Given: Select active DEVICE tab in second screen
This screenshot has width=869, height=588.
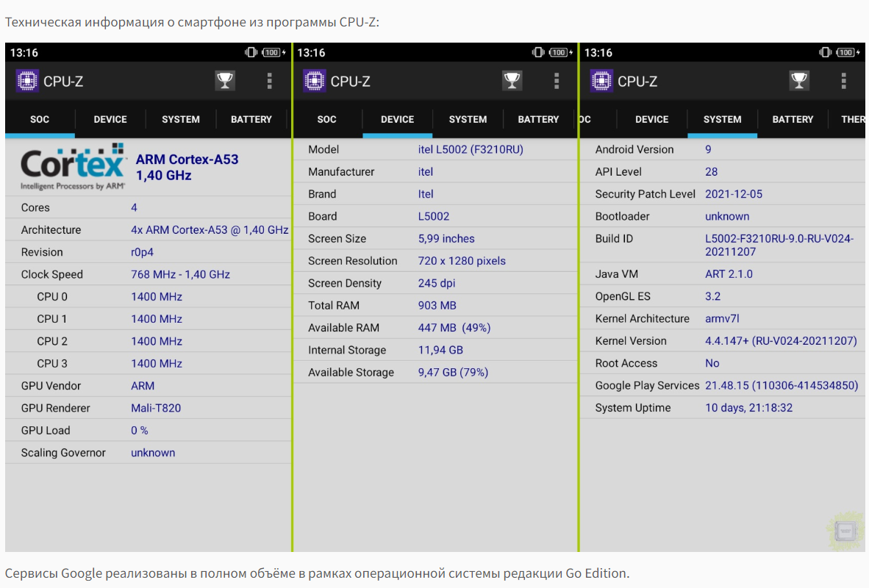Looking at the screenshot, I should 397,119.
